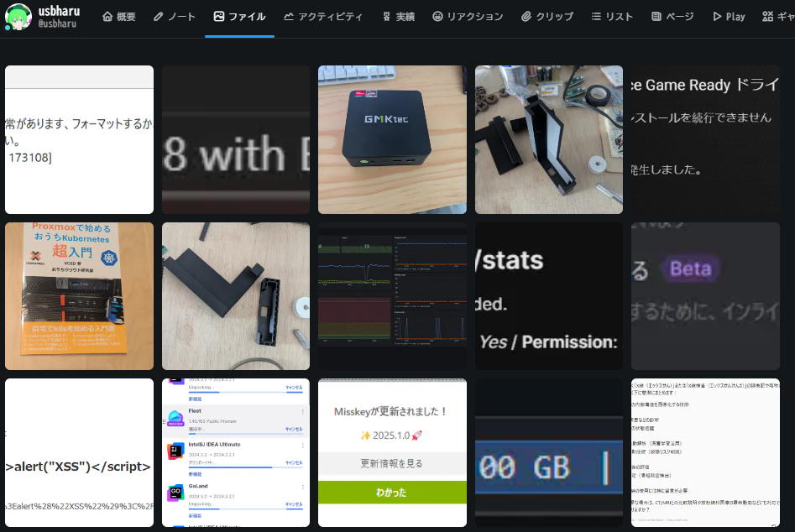The width and height of the screenshot is (795, 532).
Task: Switch to the ファイル tab
Action: tap(239, 17)
